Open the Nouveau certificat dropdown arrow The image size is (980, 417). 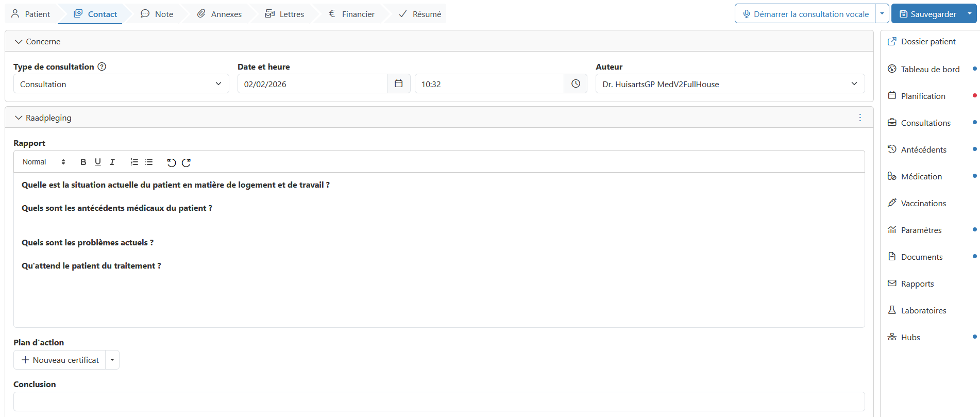112,360
